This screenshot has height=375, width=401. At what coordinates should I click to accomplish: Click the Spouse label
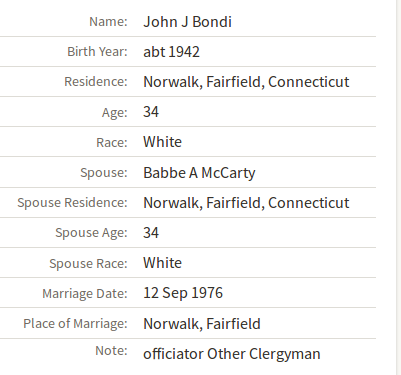pos(104,173)
